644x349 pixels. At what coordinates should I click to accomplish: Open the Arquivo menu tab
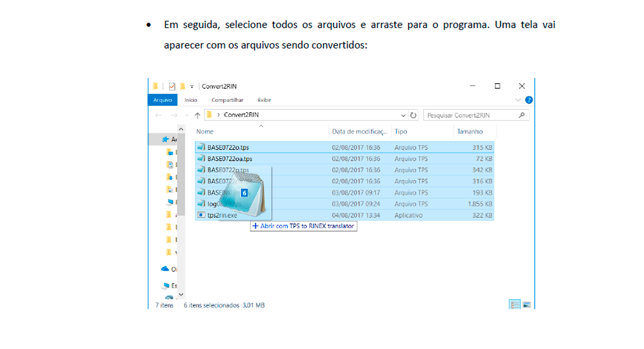[163, 100]
